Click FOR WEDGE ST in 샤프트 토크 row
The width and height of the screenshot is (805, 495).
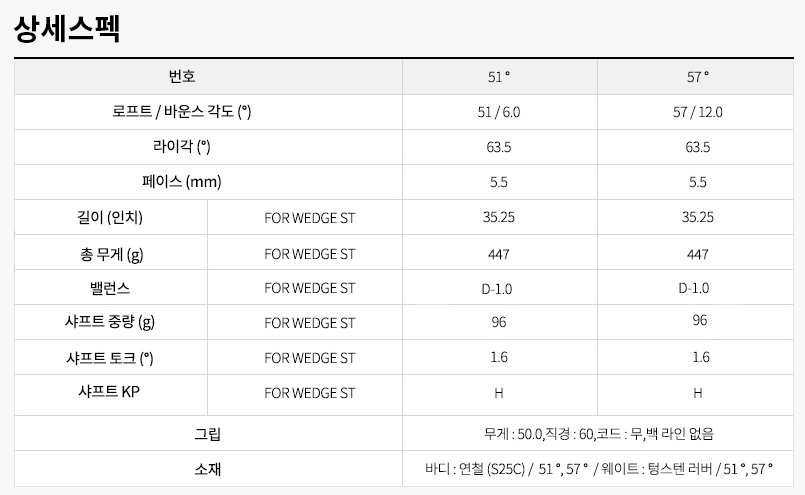tap(309, 357)
